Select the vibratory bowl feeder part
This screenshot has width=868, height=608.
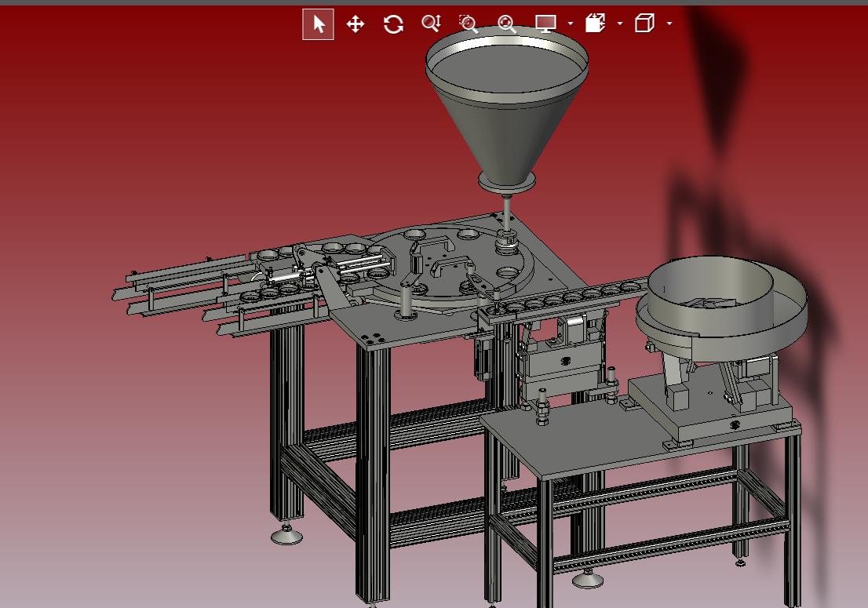click(x=721, y=308)
